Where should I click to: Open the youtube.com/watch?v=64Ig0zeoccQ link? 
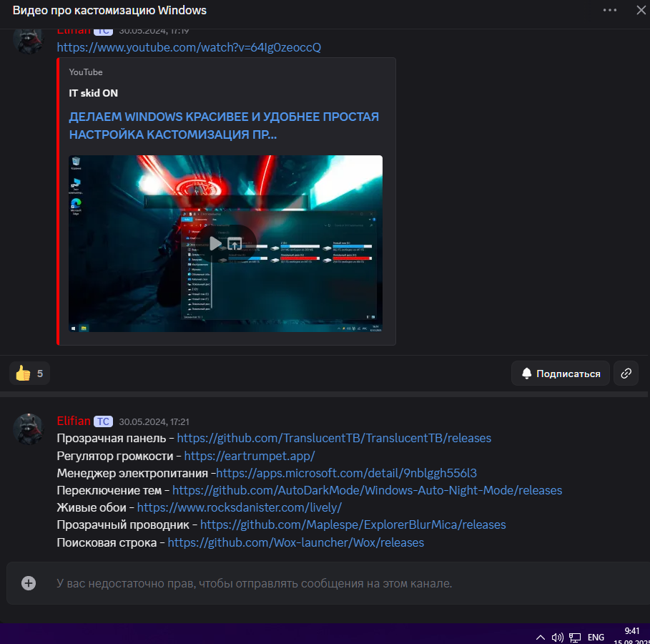(189, 47)
